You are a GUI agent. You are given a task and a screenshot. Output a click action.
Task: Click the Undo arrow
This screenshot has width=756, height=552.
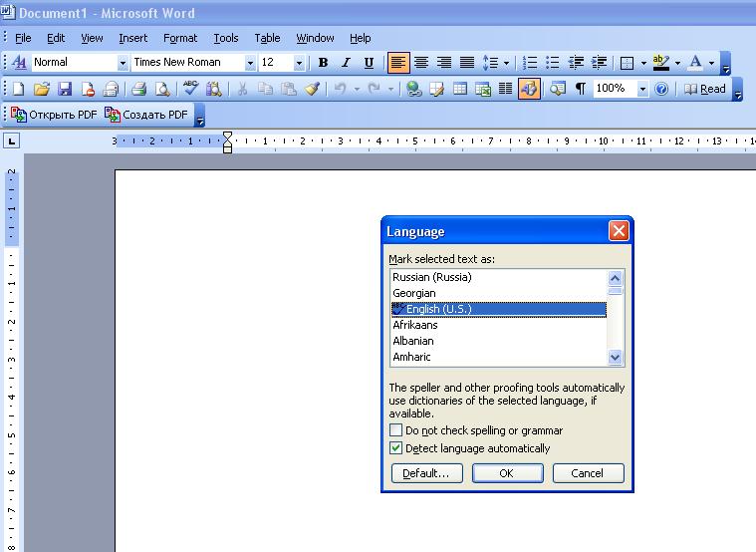[x=341, y=89]
